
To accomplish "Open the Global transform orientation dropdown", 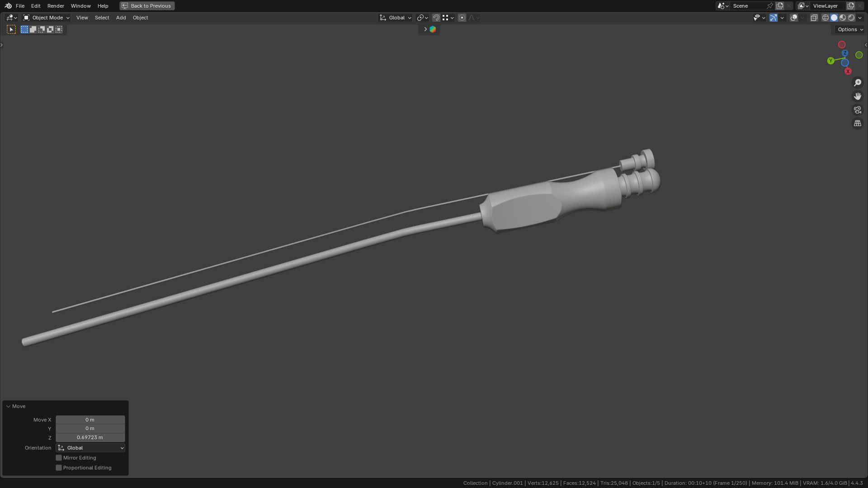I will [x=396, y=18].
